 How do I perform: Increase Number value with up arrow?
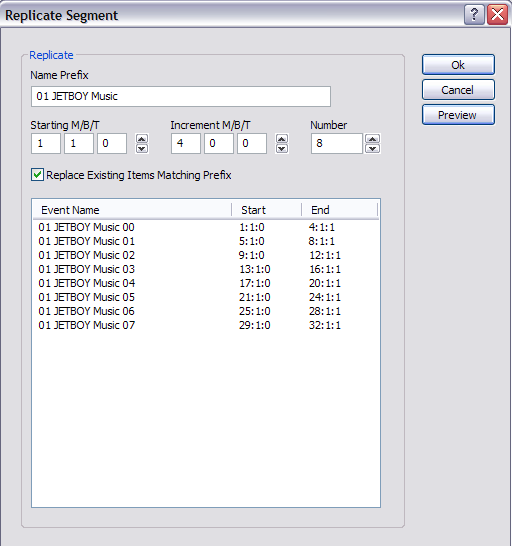[372, 139]
